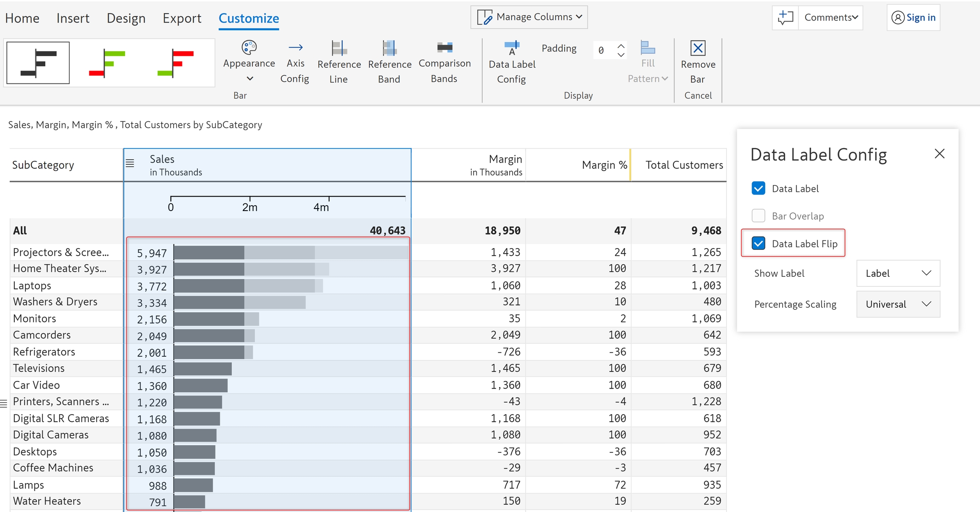Screen dimensions: 980x512
Task: Expand the Show Label dropdown
Action: coord(898,273)
